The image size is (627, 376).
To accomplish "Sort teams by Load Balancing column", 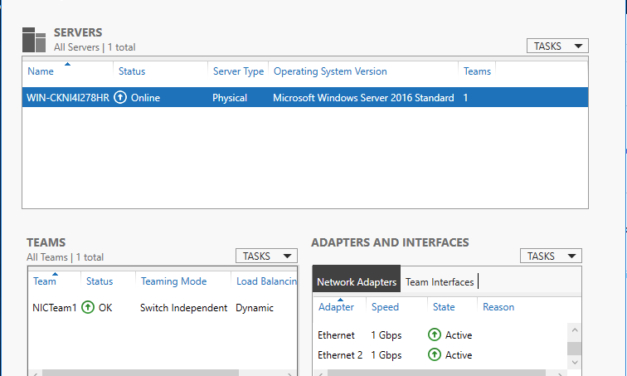I will pos(266,281).
